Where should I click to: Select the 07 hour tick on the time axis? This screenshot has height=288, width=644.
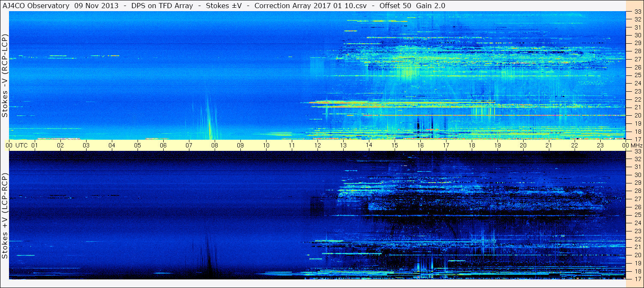(x=189, y=145)
